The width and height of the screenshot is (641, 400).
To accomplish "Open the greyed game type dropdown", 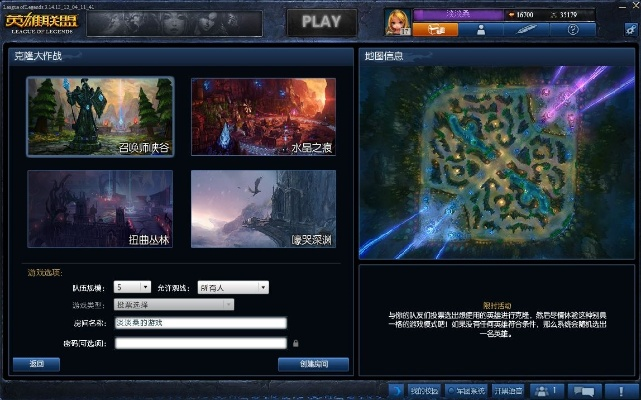I will 174,304.
